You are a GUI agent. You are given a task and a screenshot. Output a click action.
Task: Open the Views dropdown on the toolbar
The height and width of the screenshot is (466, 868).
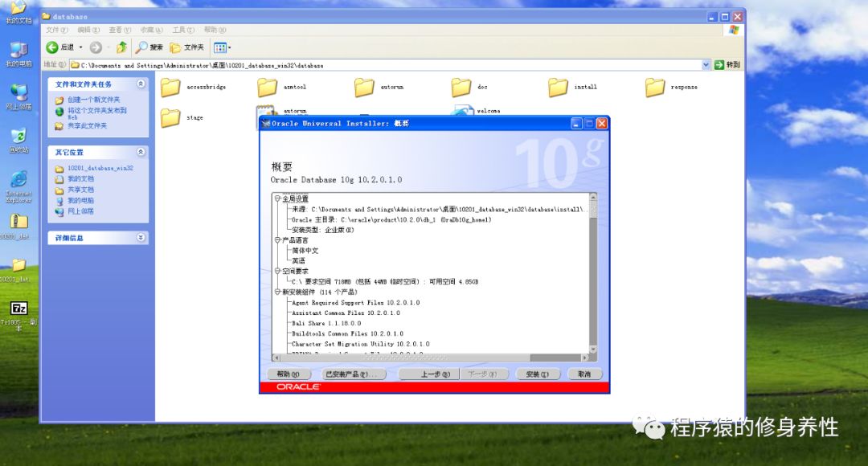[221, 47]
